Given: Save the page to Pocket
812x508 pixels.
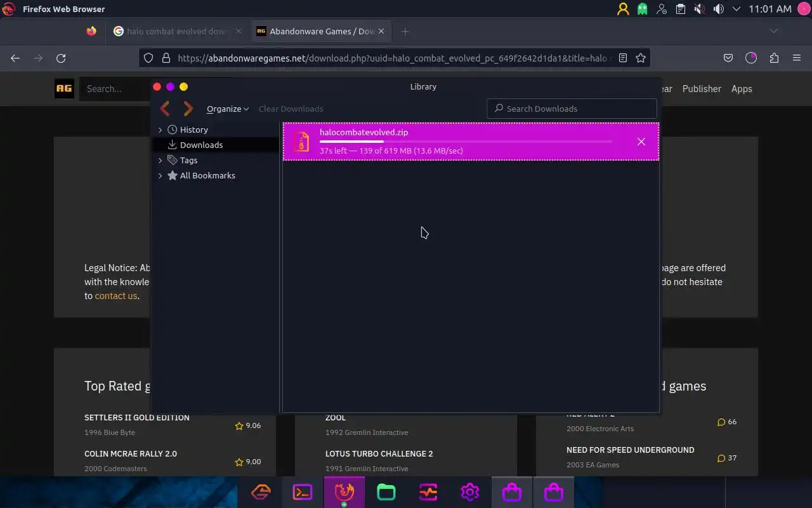Looking at the screenshot, I should [x=728, y=58].
